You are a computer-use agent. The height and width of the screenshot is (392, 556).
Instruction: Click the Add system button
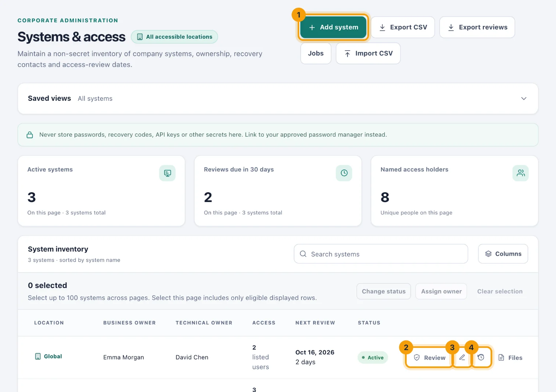(333, 27)
